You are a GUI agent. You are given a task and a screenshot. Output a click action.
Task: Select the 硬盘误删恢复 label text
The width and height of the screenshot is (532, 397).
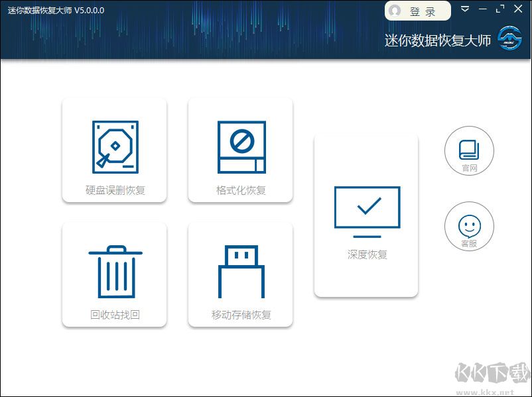[114, 190]
